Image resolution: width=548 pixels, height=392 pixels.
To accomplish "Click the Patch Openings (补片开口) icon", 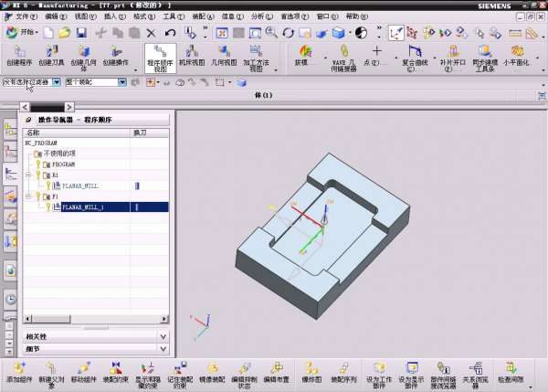I will click(453, 58).
